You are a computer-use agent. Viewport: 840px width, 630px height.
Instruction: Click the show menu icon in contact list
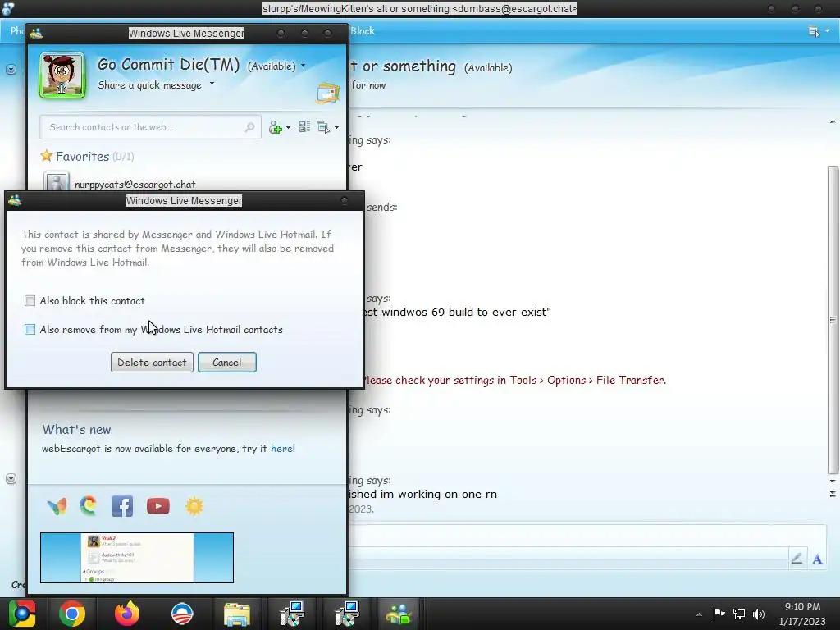pyautogui.click(x=323, y=127)
